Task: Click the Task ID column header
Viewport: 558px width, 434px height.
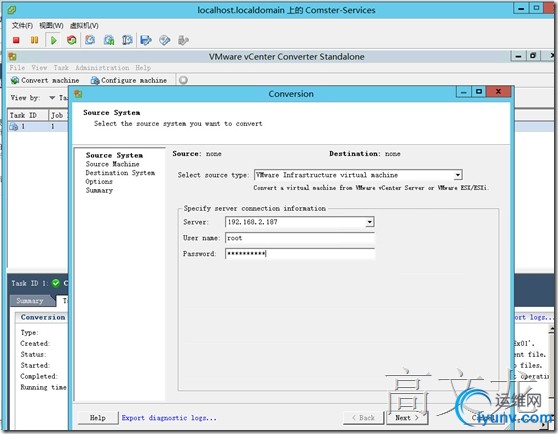Action: pyautogui.click(x=28, y=115)
